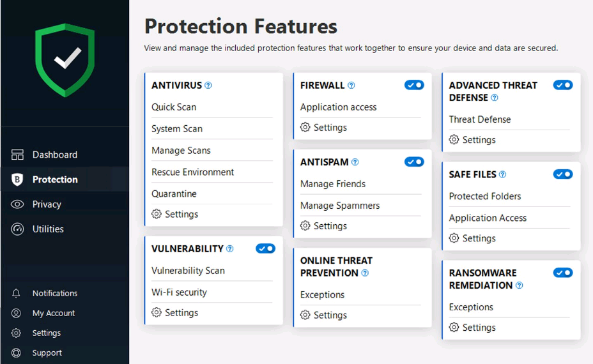Click the green shield status icon
Screen dimensions: 593x364
(x=65, y=60)
